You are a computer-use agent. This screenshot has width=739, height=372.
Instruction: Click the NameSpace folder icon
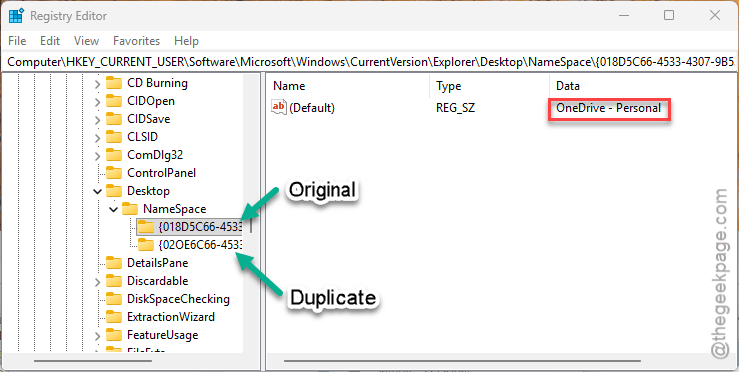[130, 209]
